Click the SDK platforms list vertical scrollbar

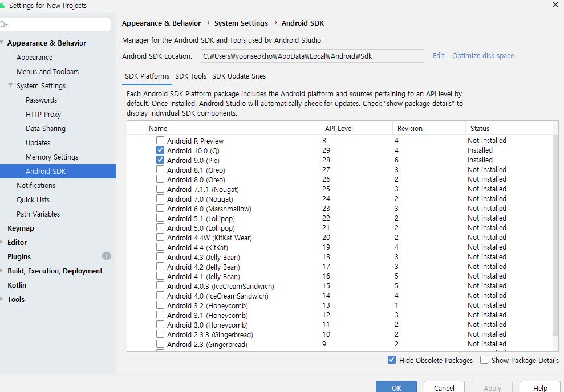coord(555,235)
